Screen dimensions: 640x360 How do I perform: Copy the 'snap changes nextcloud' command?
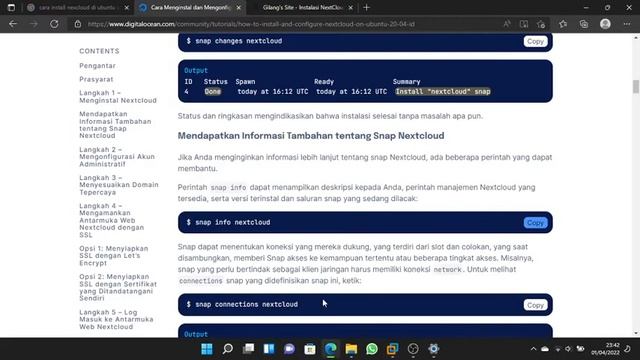click(535, 41)
